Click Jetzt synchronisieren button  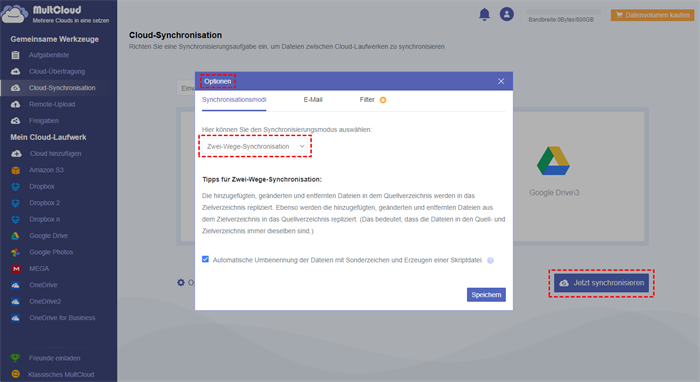click(x=601, y=283)
